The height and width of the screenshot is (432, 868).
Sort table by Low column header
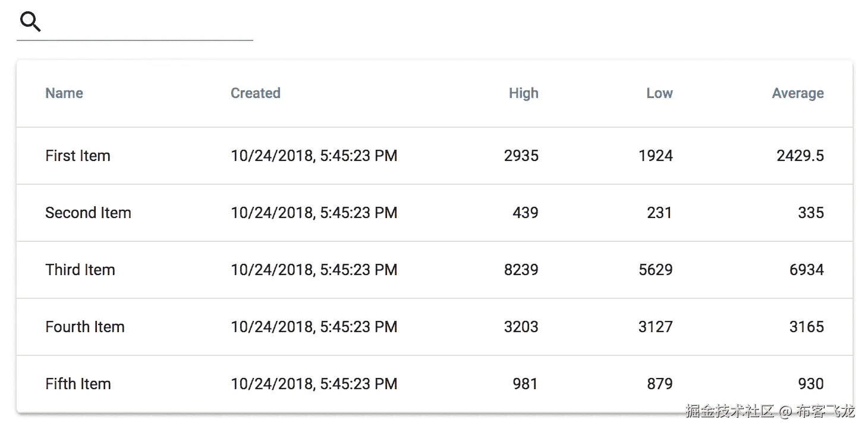click(x=659, y=93)
